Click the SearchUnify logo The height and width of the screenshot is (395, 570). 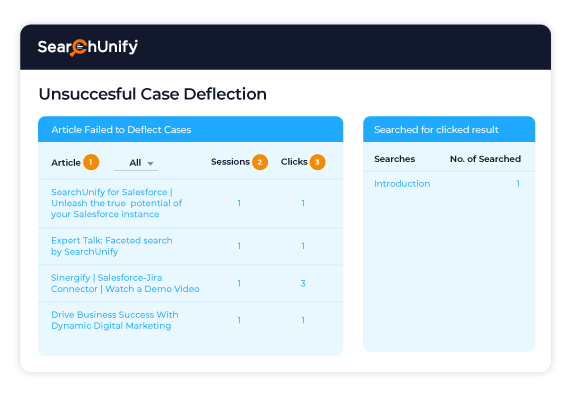pos(88,47)
